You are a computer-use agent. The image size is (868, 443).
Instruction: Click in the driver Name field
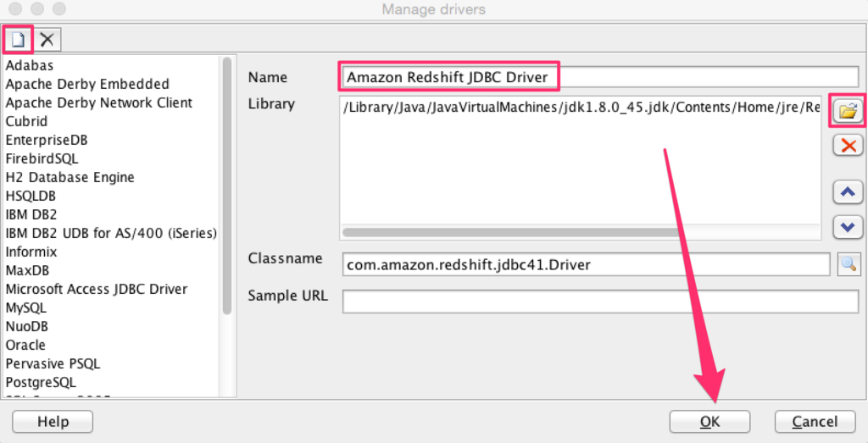pos(600,77)
